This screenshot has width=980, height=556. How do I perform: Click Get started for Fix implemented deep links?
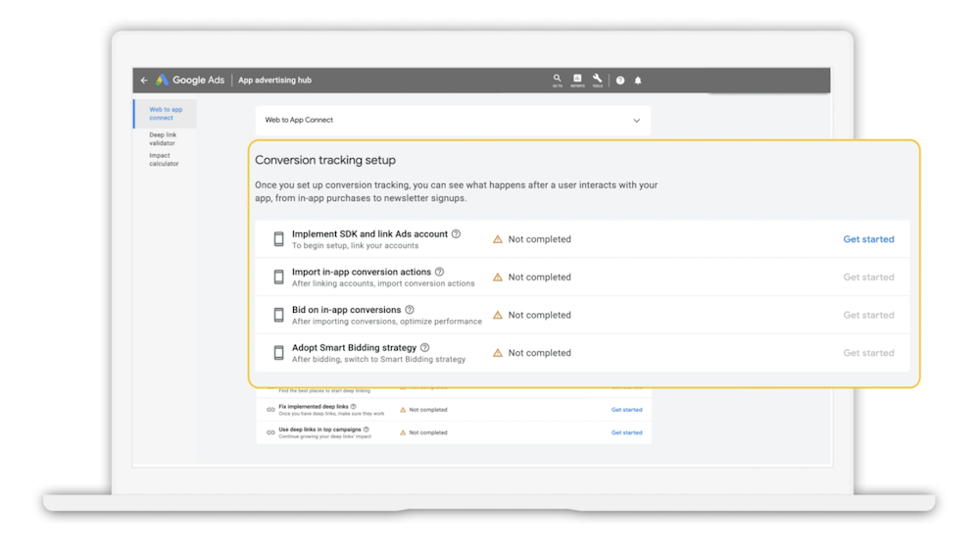[x=626, y=410]
